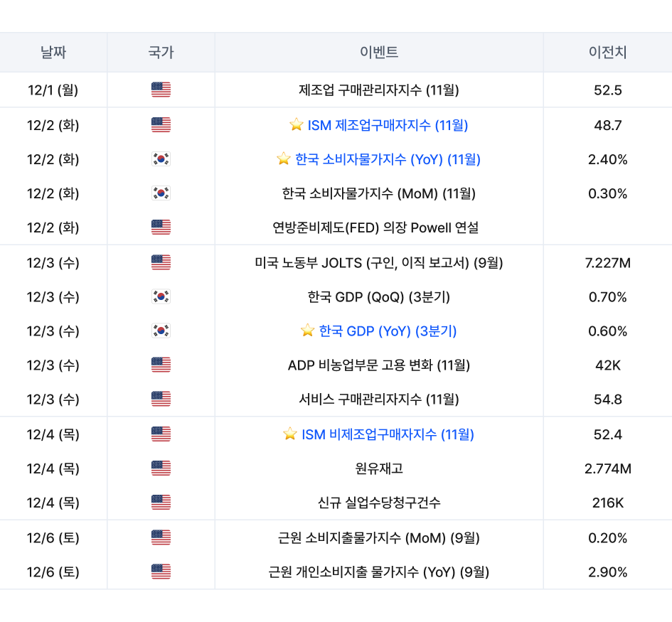Open the ISM 제조업구매자지수 (11월) link
Viewport: 672px width, 622px height.
pyautogui.click(x=388, y=125)
